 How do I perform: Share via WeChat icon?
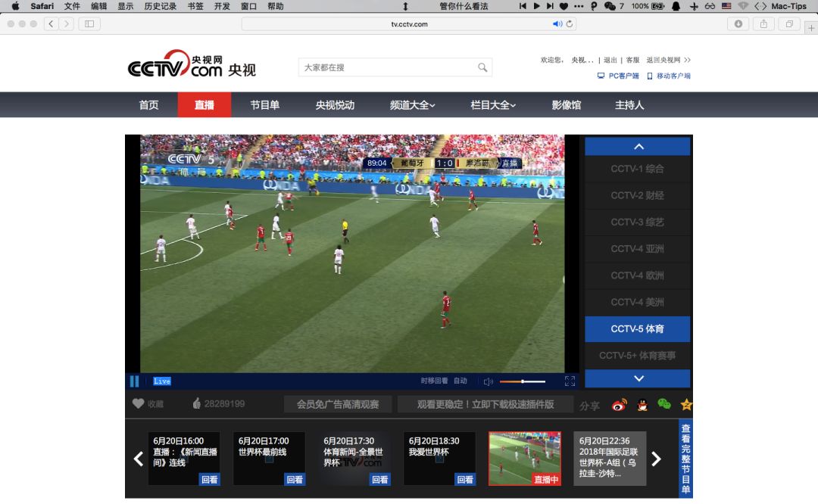[664, 404]
